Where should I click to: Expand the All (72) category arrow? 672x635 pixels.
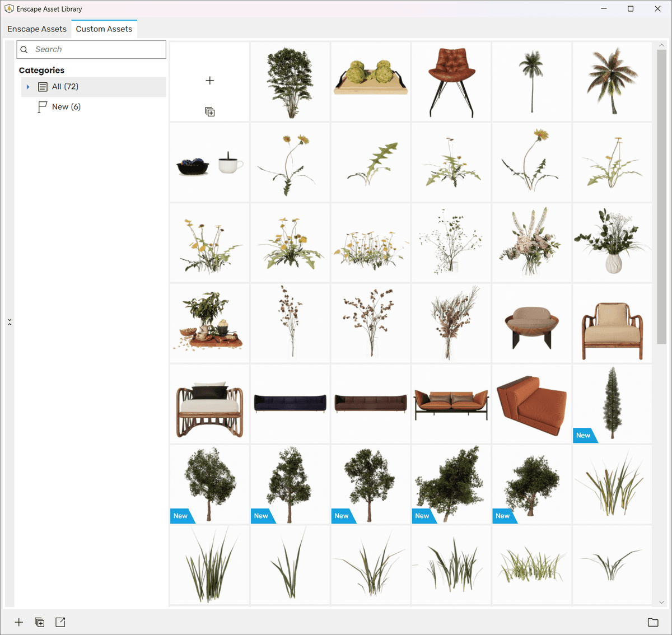coord(28,87)
